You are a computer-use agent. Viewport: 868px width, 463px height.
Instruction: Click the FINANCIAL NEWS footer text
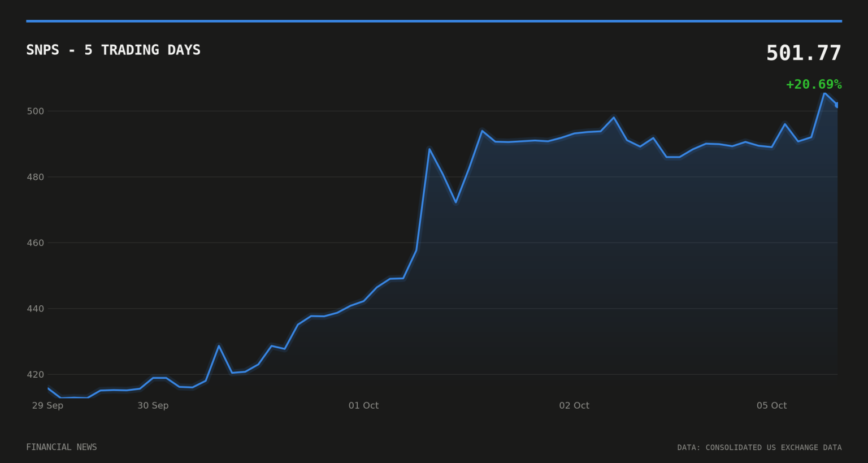(62, 447)
